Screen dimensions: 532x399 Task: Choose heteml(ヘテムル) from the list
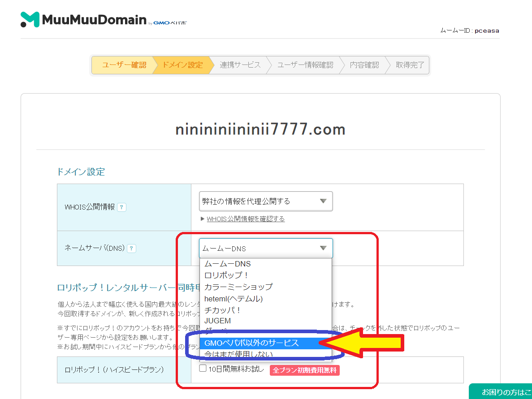coord(234,299)
